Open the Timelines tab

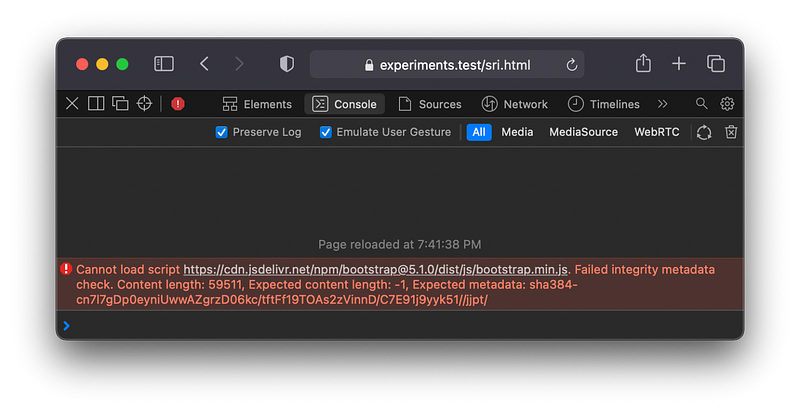coord(603,104)
